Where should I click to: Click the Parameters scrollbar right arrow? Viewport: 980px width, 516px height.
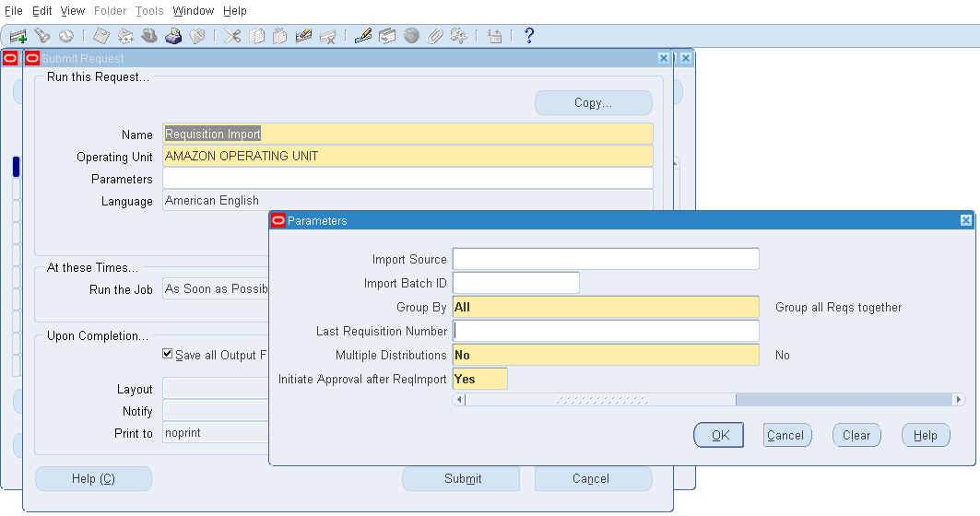[x=959, y=399]
